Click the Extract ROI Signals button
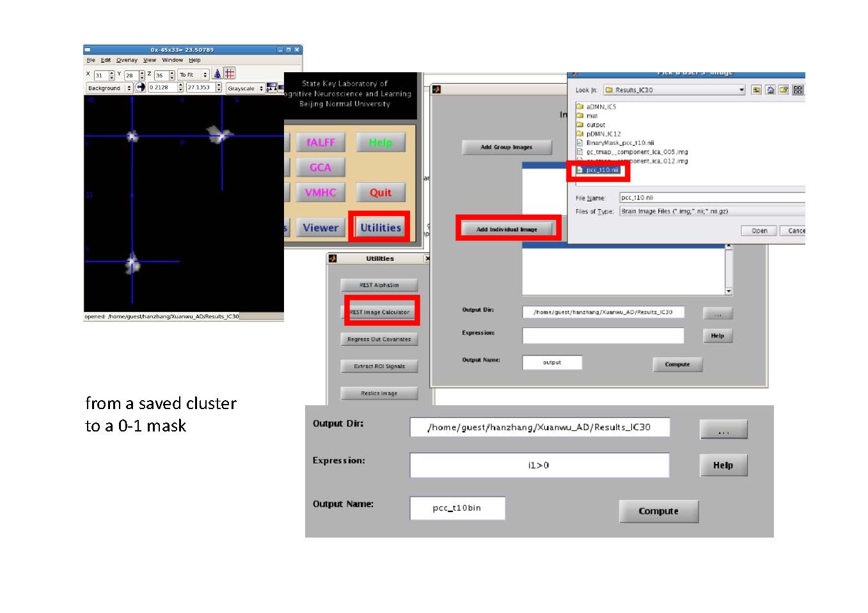 coord(379,366)
